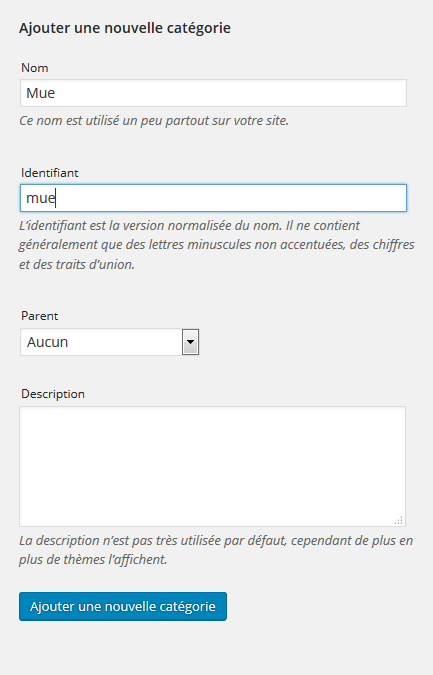The height and width of the screenshot is (675, 433).
Task: Place the cursor on the text mue in the Identifiant field
Action: tap(40, 198)
